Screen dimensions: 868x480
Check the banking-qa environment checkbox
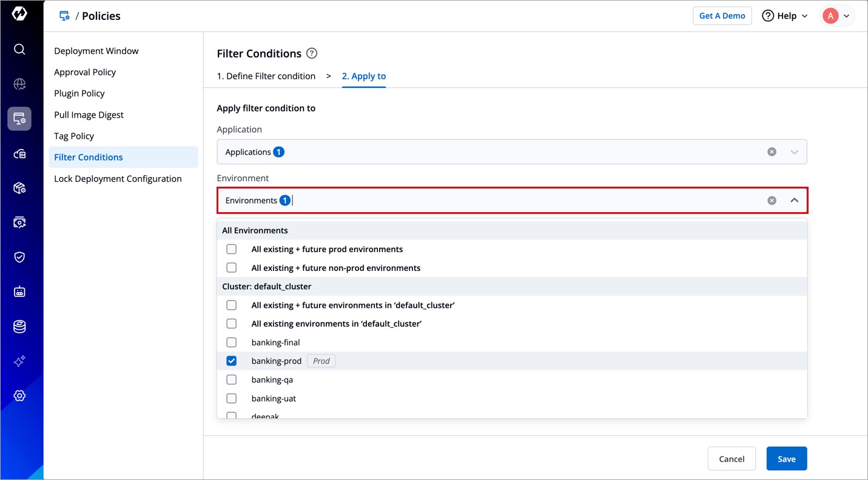click(231, 380)
